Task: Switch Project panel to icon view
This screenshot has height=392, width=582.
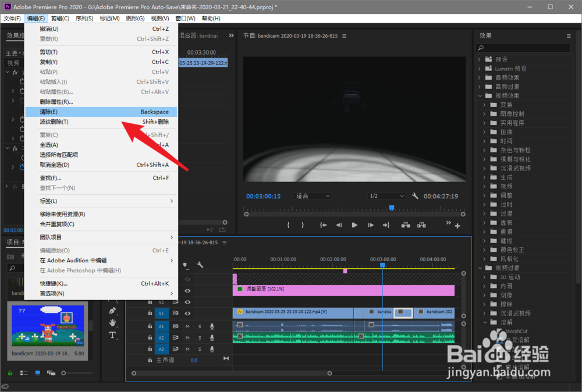Action: click(37, 373)
